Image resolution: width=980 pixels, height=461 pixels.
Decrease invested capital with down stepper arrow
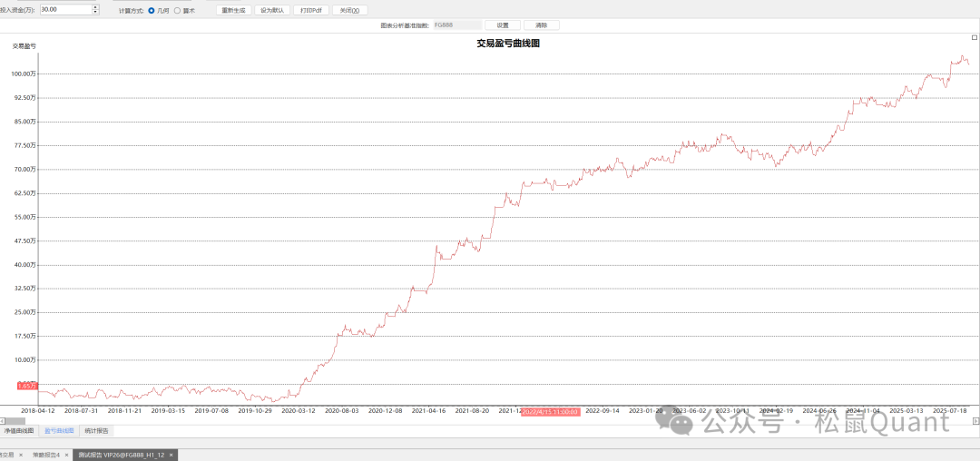point(95,13)
